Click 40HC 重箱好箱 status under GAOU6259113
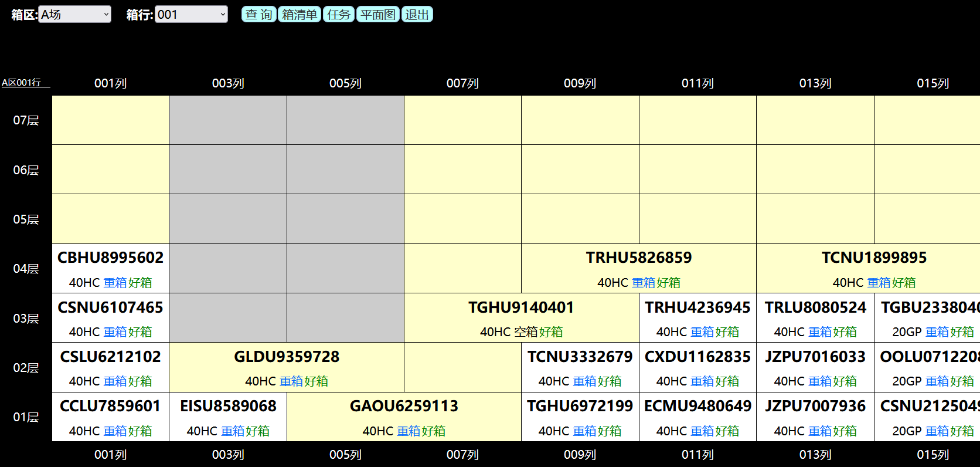Screen dimensions: 980x467 click(404, 431)
